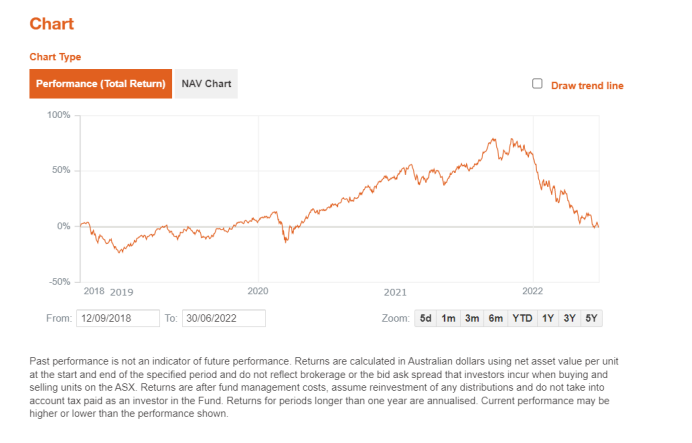Switch to the NAV Chart tab
This screenshot has height=443, width=692.
(x=207, y=83)
